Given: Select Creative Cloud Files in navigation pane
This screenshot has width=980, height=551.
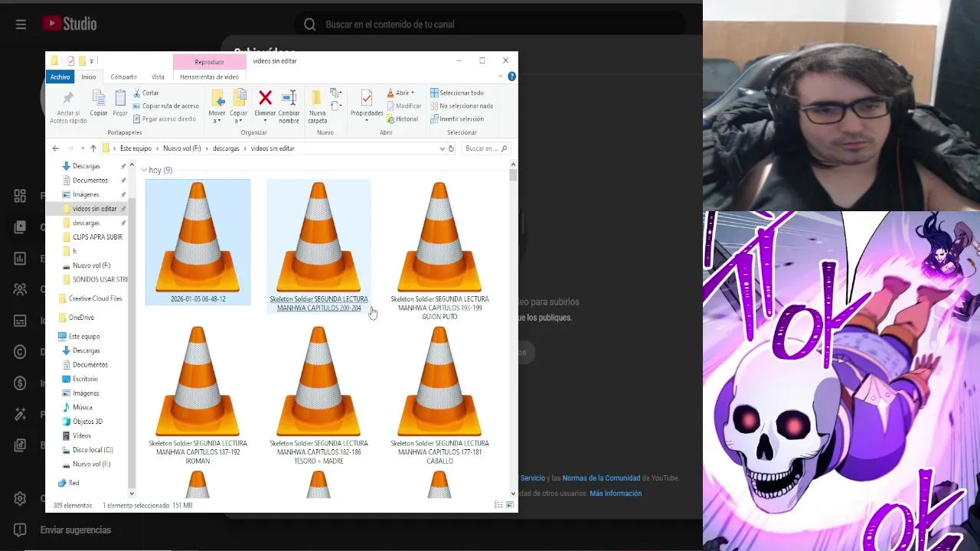Looking at the screenshot, I should point(95,298).
